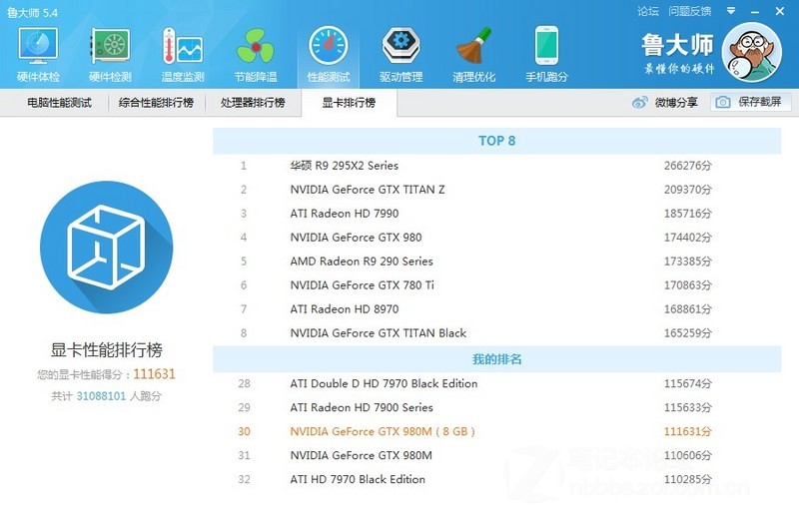Click the 110606分 score value
Image resolution: width=799 pixels, height=532 pixels.
[x=687, y=455]
